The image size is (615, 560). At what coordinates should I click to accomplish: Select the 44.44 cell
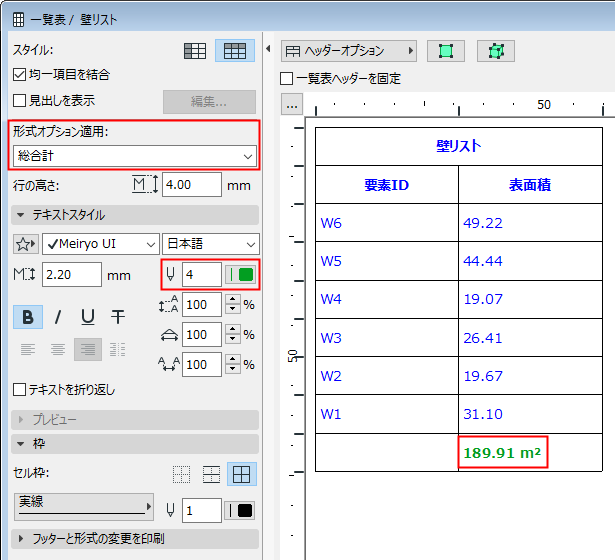pos(530,261)
